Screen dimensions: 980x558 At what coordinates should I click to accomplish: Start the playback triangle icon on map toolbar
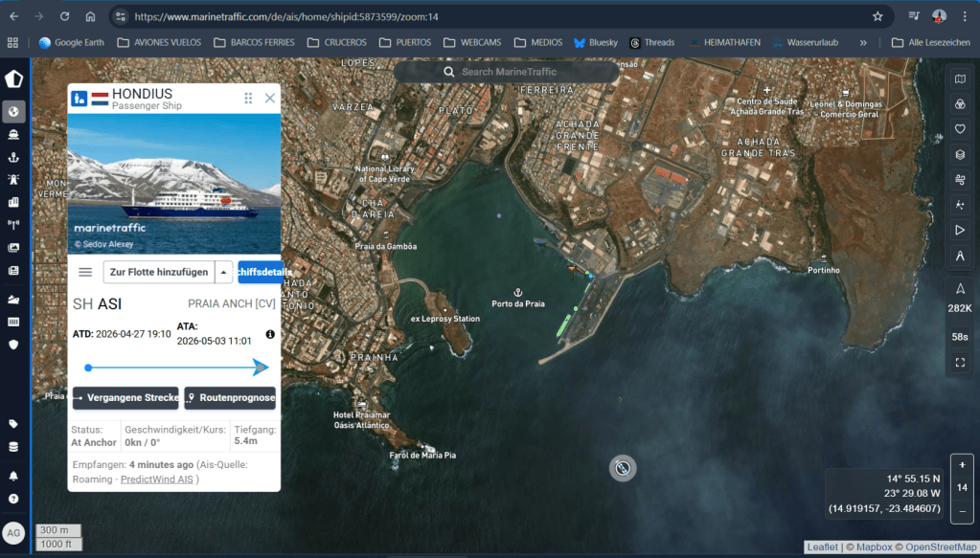coord(960,231)
